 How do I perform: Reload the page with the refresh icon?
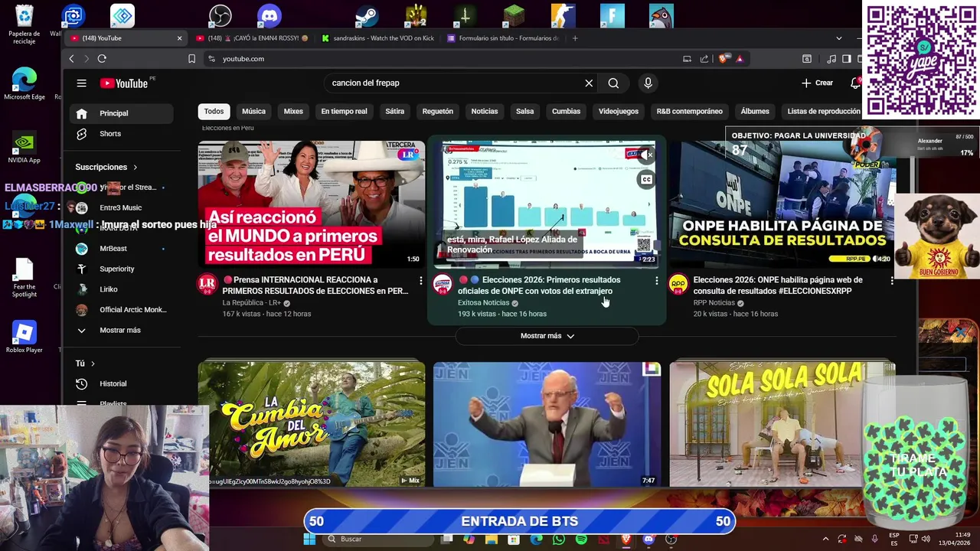coord(102,59)
